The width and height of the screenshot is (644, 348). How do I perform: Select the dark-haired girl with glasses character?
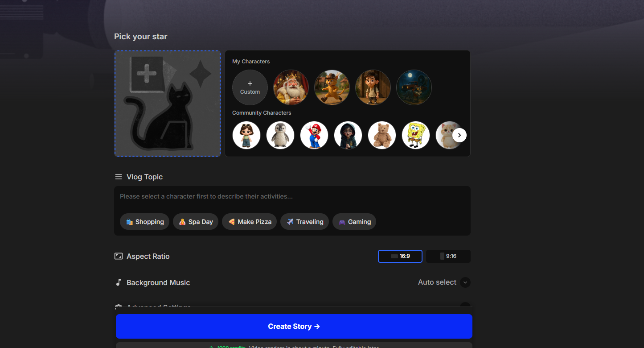[348, 135]
